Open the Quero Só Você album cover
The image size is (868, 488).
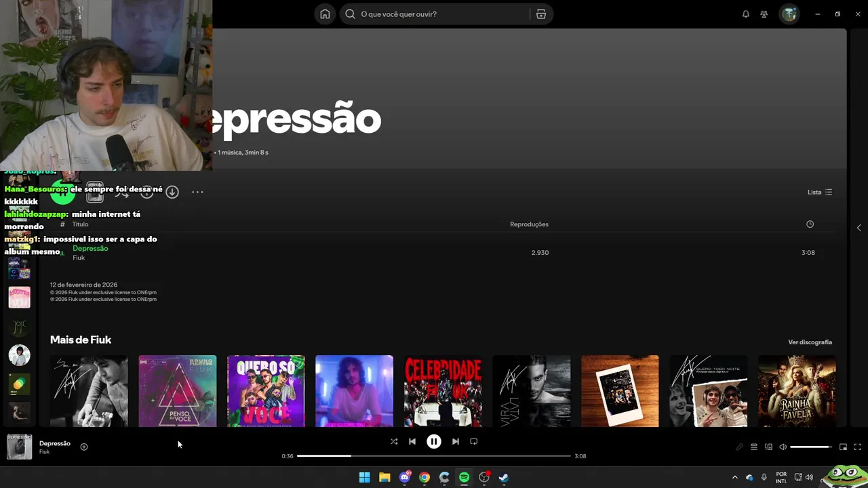pos(266,391)
